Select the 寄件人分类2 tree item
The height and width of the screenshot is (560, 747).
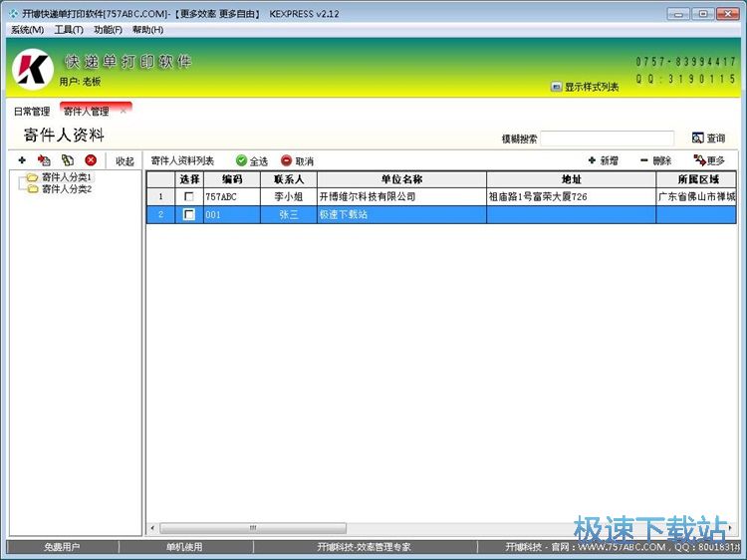pyautogui.click(x=66, y=189)
